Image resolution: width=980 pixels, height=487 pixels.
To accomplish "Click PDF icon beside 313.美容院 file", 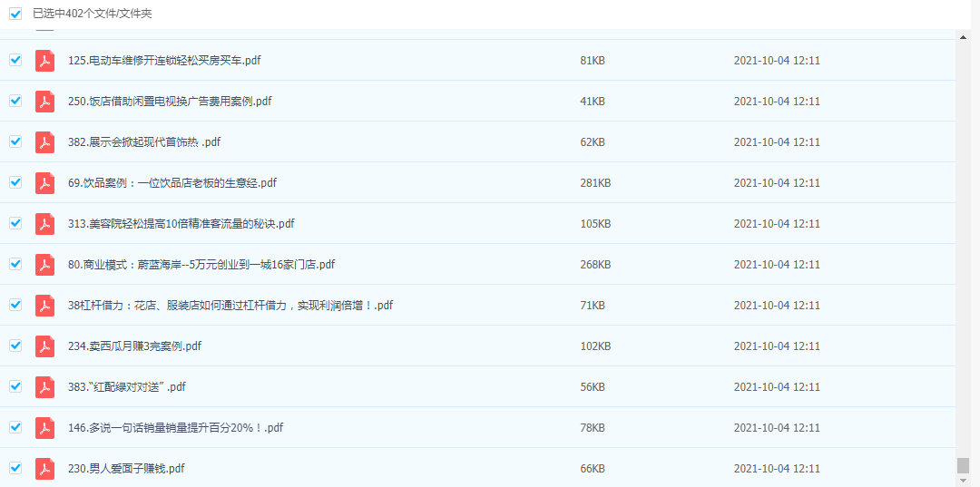I will [x=44, y=224].
